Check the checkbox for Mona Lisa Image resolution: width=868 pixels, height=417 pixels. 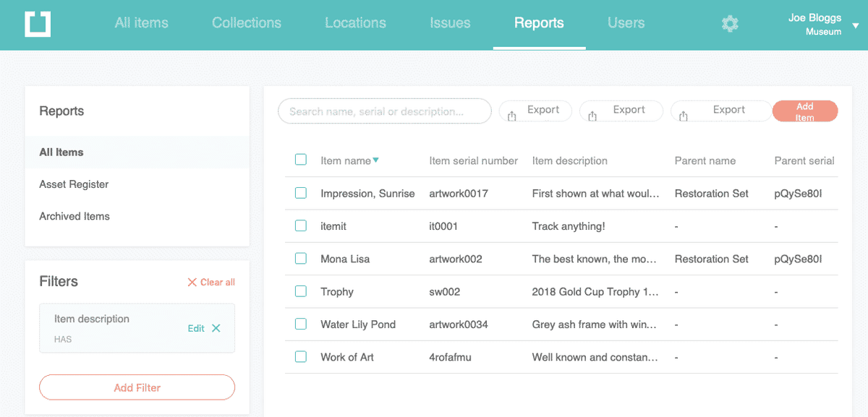pos(301,258)
